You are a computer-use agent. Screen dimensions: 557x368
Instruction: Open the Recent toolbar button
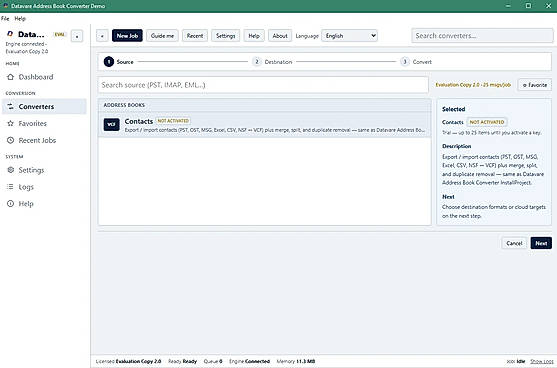(195, 36)
